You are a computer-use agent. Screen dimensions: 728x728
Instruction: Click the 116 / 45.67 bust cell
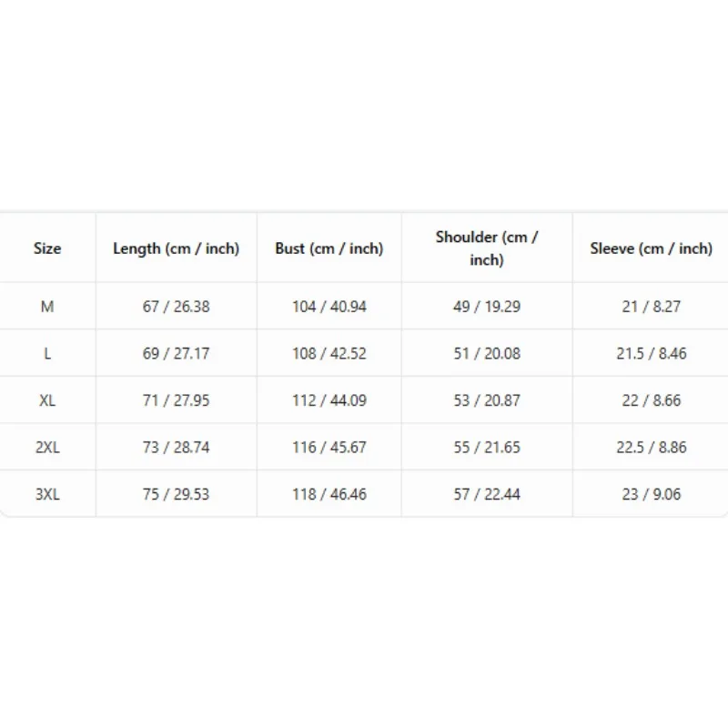point(329,447)
